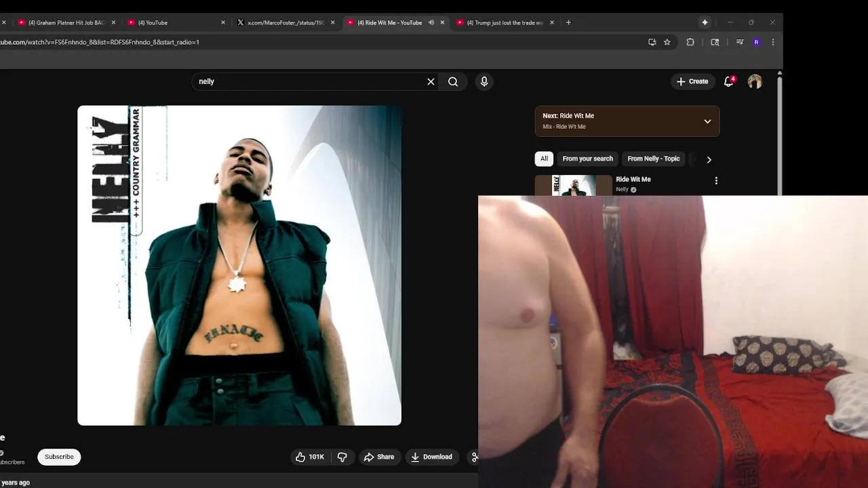Open the YouTube account avatar menu
The image size is (868, 488).
click(x=755, y=81)
